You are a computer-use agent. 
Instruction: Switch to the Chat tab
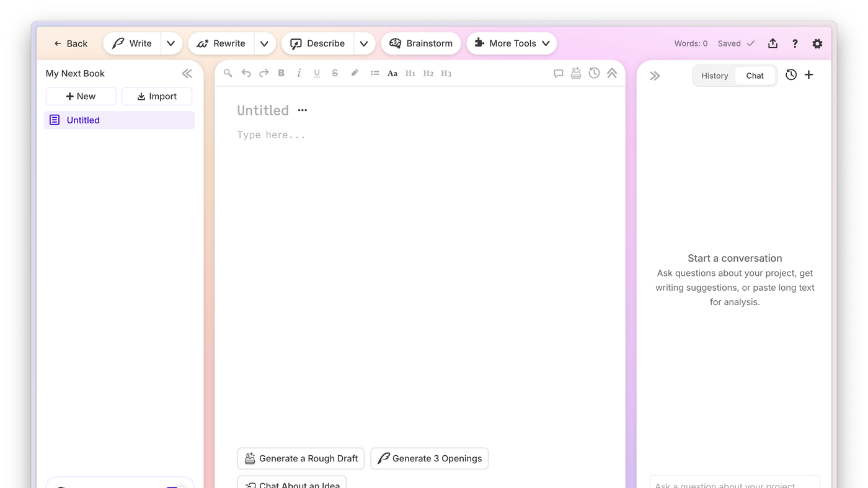(x=755, y=76)
